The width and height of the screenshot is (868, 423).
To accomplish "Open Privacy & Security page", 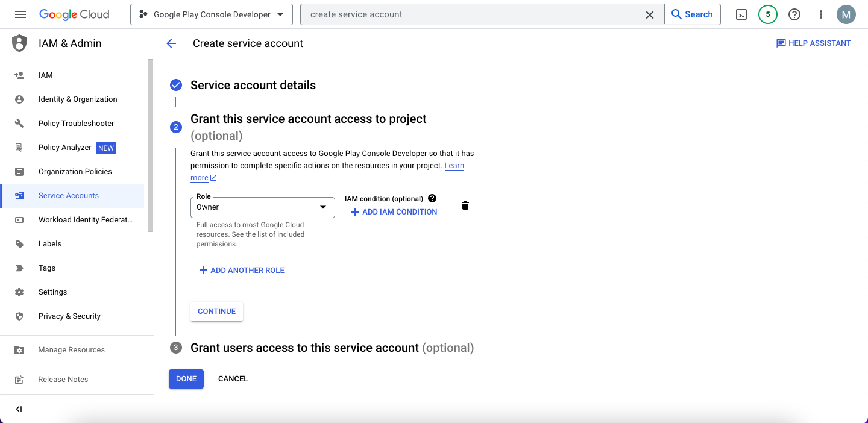I will [x=72, y=316].
